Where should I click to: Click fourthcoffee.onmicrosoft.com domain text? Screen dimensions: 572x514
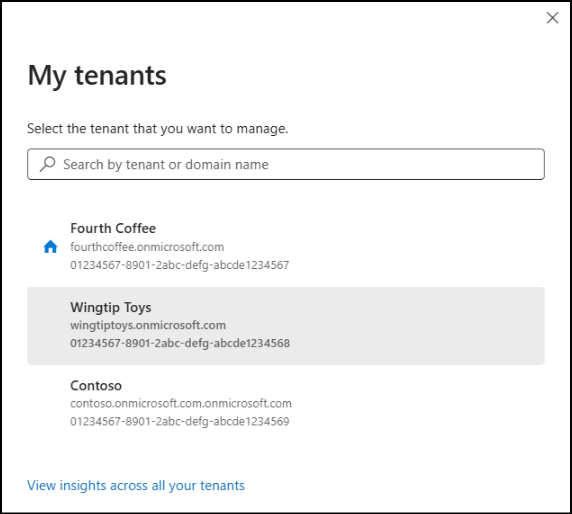[147, 247]
